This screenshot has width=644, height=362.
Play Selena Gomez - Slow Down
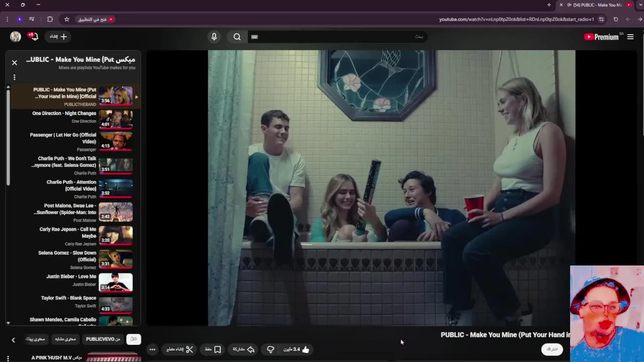click(x=75, y=259)
